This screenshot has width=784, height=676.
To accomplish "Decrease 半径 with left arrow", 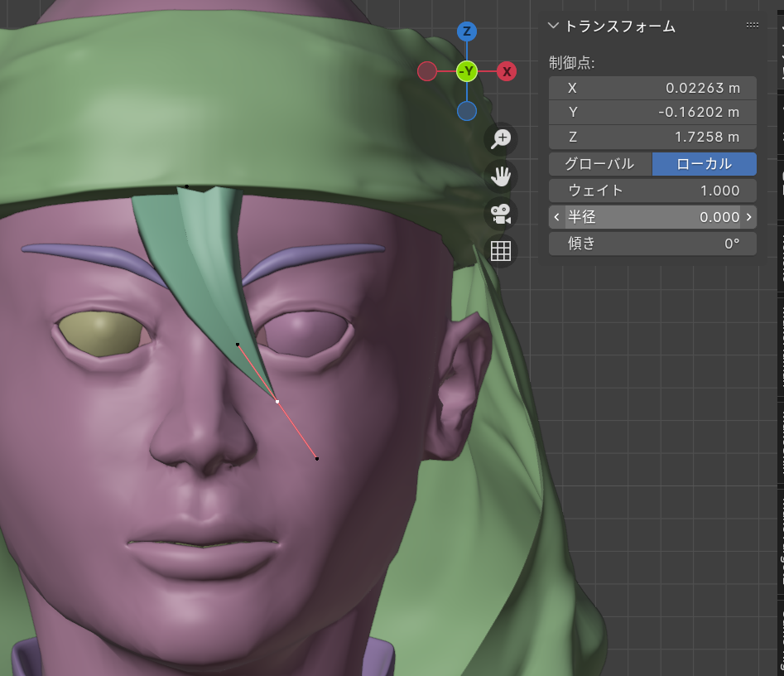I will coord(556,217).
